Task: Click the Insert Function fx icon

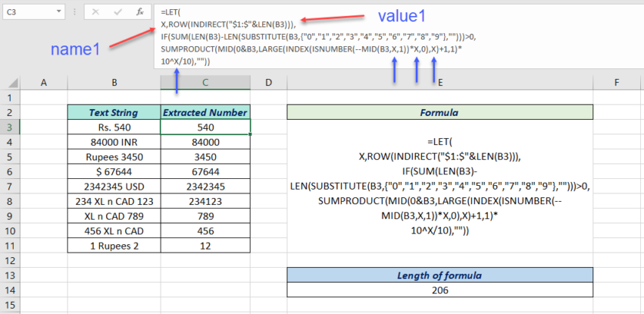Action: pos(140,12)
